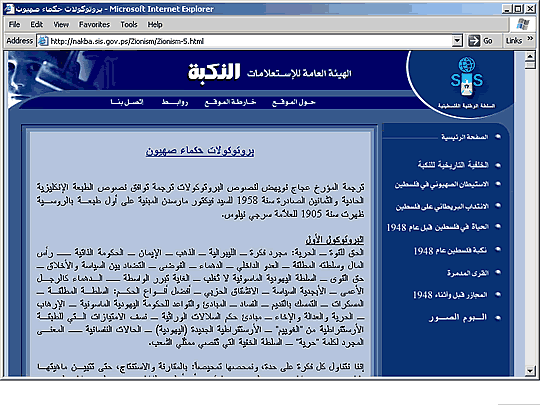Open the Favorites menu

[x=94, y=24]
